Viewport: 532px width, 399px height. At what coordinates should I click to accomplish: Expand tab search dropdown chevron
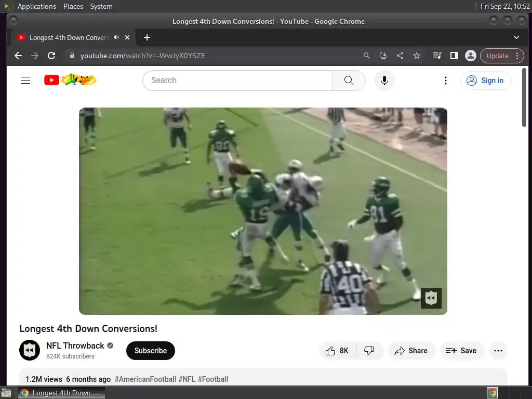516,37
